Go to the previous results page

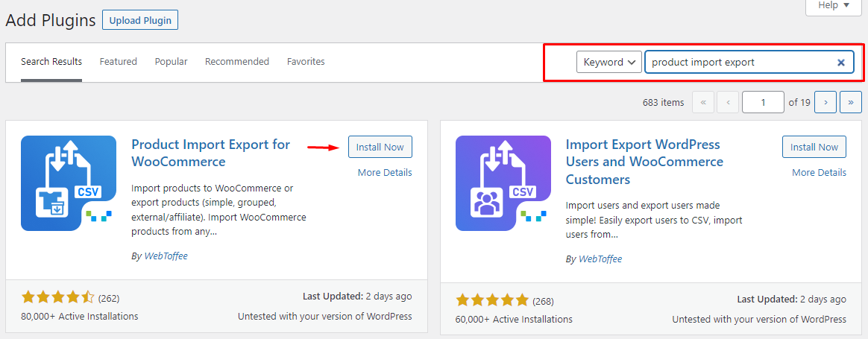727,102
